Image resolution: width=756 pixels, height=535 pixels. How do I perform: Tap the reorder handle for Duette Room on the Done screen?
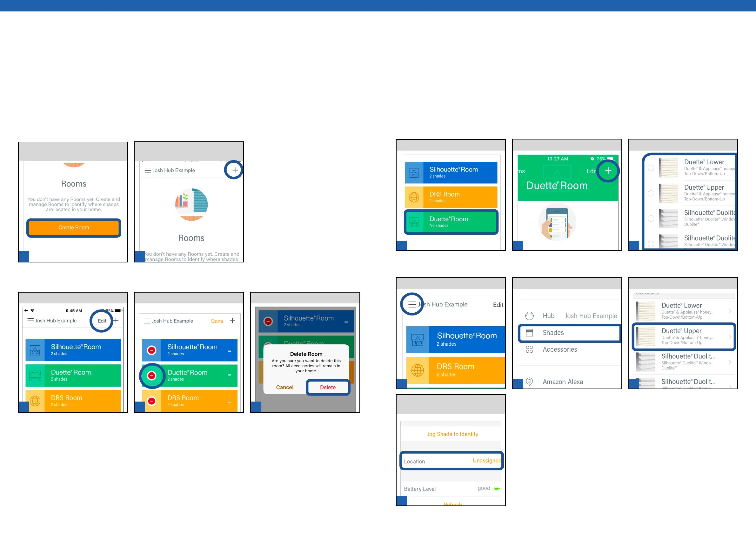[x=230, y=376]
